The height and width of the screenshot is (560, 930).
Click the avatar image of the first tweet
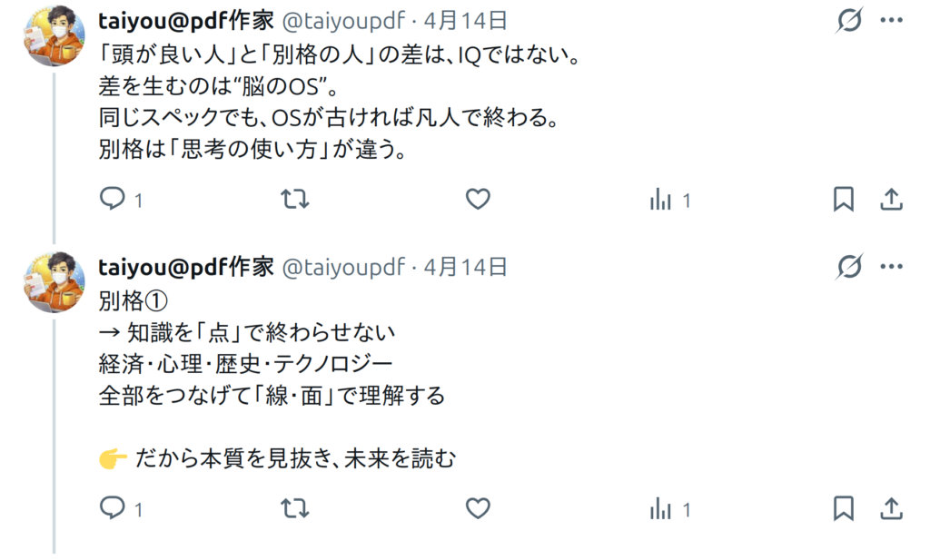pyautogui.click(x=54, y=35)
